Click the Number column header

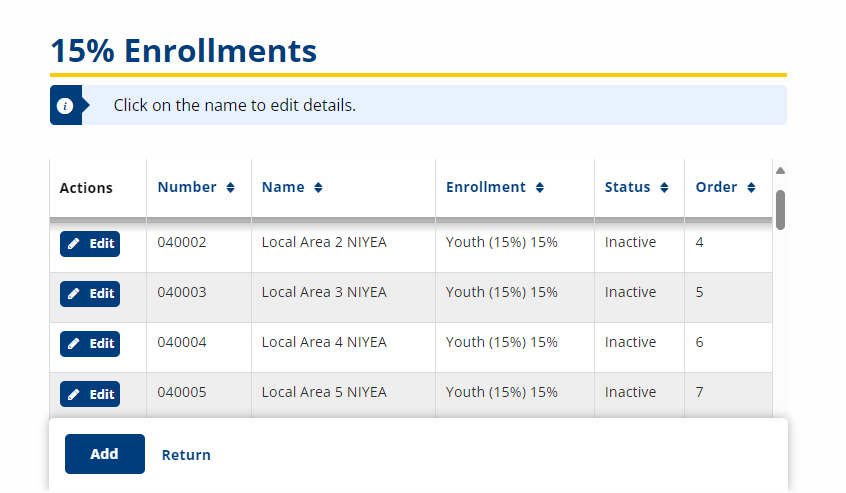187,187
